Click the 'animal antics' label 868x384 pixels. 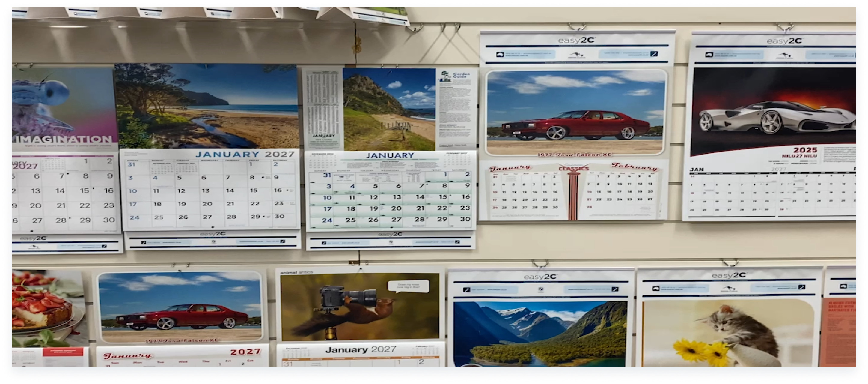pos(296,272)
